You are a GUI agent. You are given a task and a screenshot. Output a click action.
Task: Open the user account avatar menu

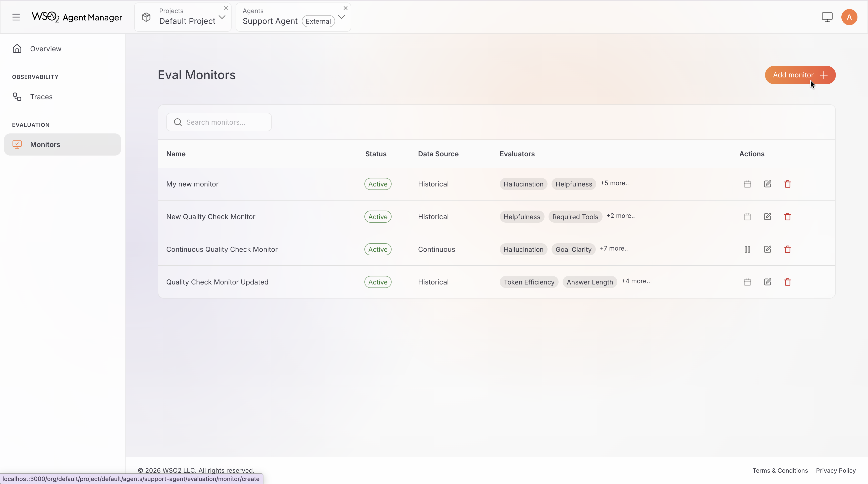coord(849,17)
